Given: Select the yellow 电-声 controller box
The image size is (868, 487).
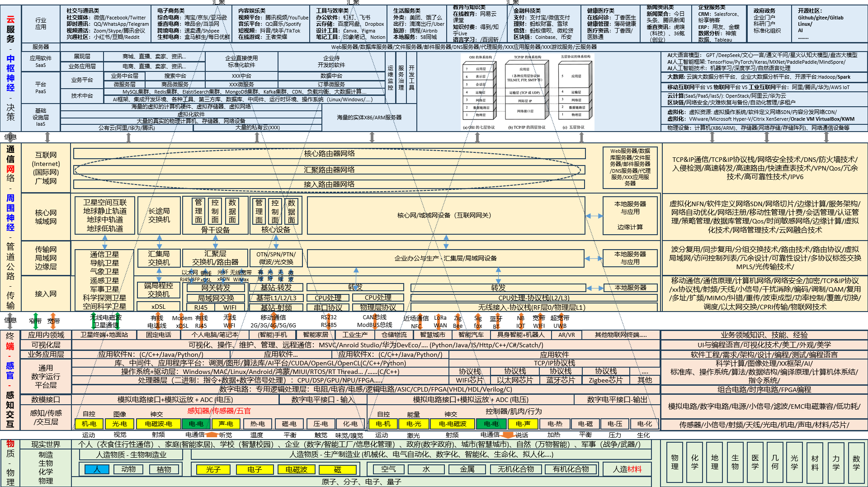Looking at the screenshot, I should 523,424.
